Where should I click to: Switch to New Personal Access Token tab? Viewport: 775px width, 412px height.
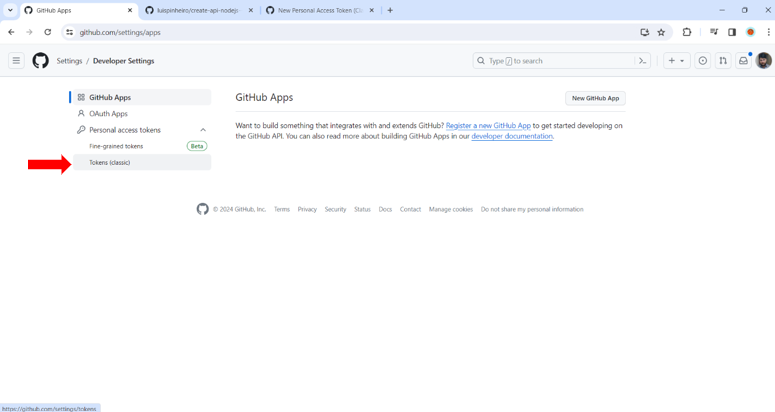click(320, 10)
